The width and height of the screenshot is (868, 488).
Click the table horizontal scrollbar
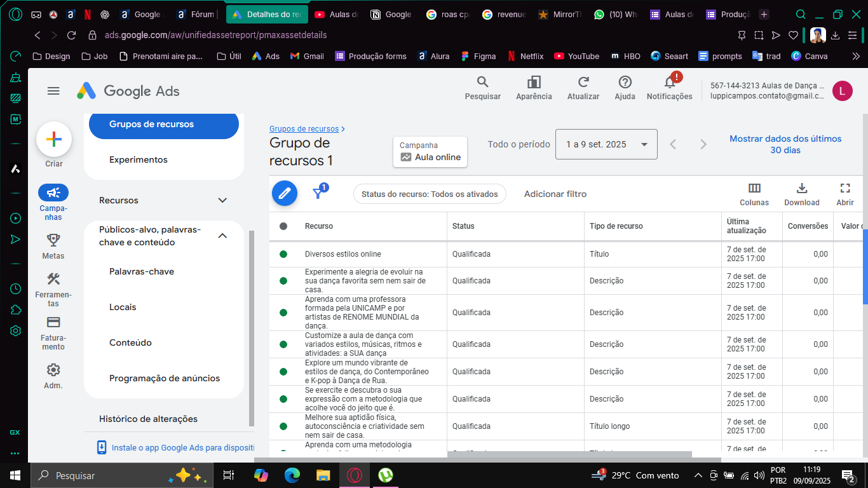click(x=569, y=454)
